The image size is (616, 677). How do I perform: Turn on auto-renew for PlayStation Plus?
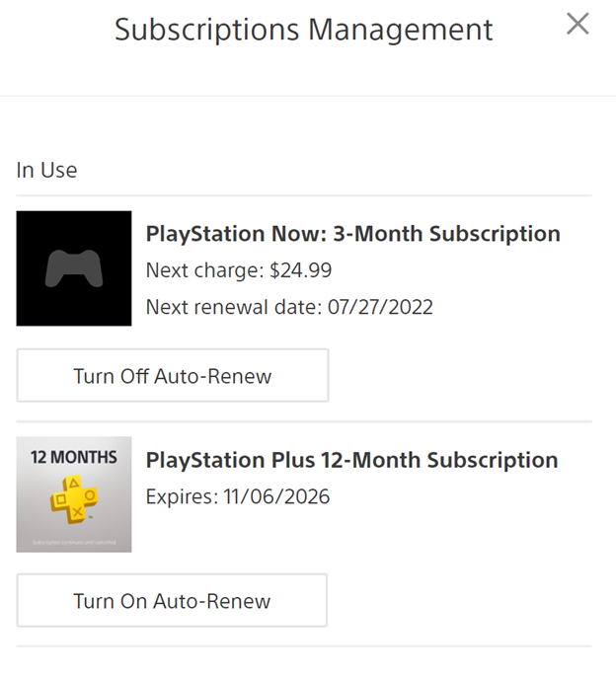[172, 601]
